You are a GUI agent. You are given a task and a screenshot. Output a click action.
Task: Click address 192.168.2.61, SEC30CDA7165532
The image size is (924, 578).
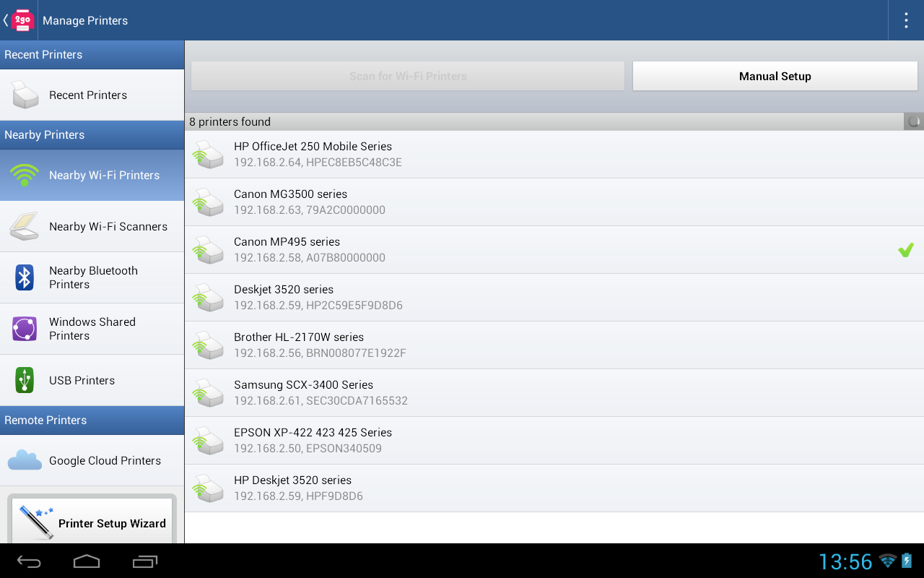point(321,401)
